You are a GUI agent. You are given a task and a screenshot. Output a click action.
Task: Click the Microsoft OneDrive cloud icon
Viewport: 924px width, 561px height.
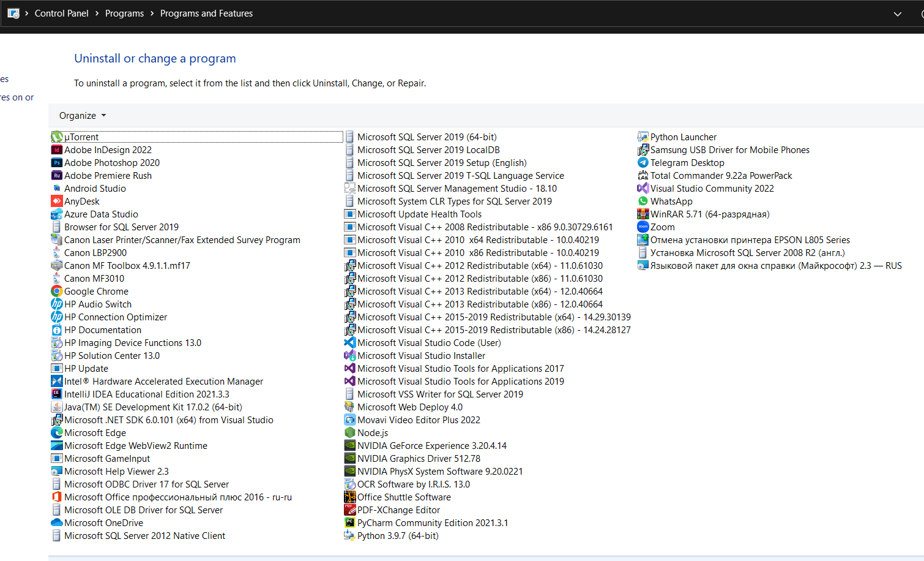(x=57, y=523)
